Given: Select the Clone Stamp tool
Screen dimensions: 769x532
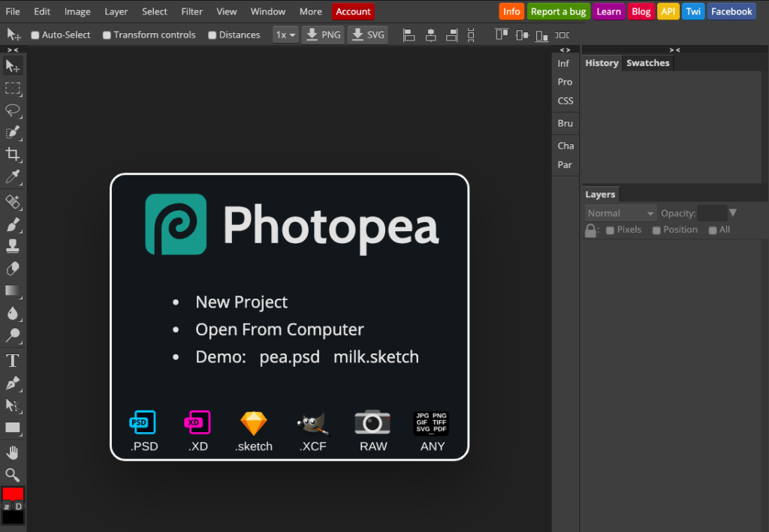Looking at the screenshot, I should pos(13,246).
